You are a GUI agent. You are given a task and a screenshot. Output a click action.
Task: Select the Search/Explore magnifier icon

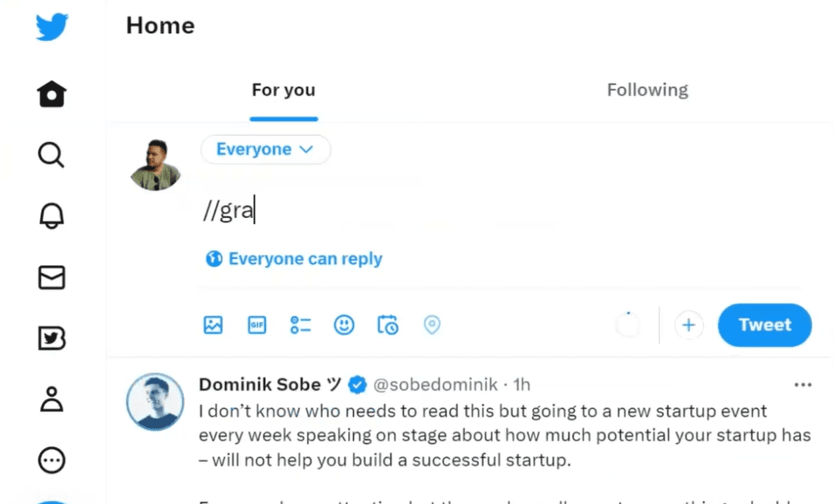[51, 155]
